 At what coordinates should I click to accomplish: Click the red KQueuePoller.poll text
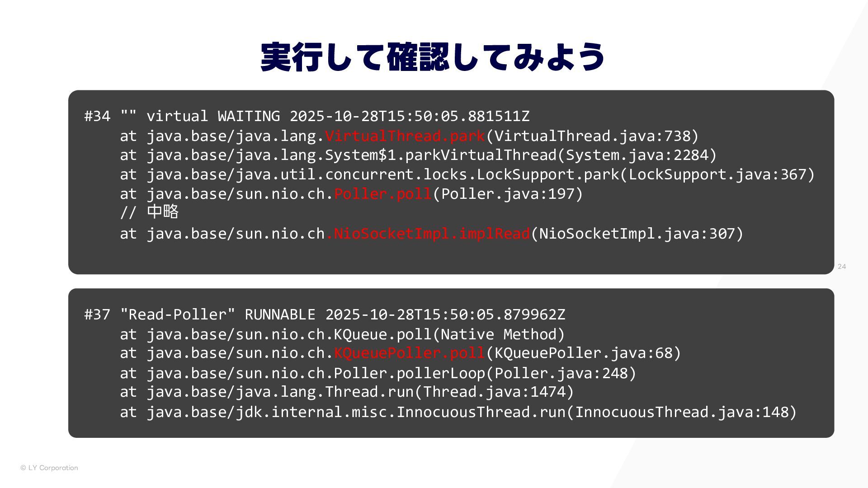[409, 353]
